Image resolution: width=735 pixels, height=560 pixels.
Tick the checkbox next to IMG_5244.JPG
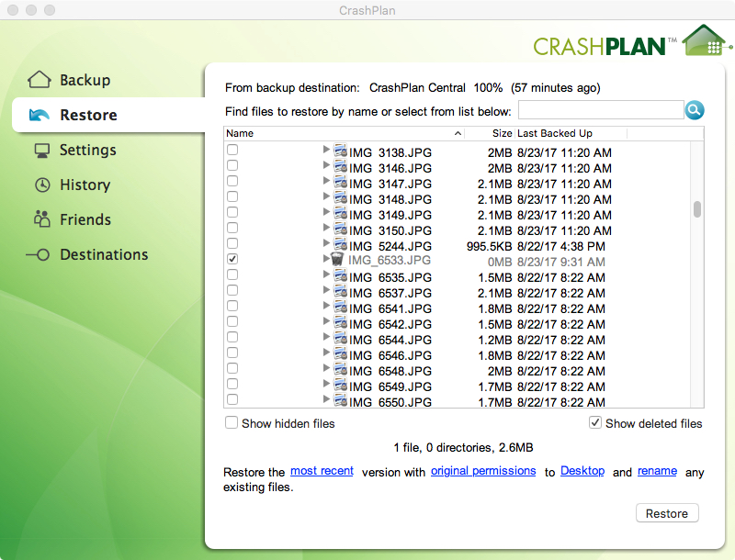pos(232,243)
